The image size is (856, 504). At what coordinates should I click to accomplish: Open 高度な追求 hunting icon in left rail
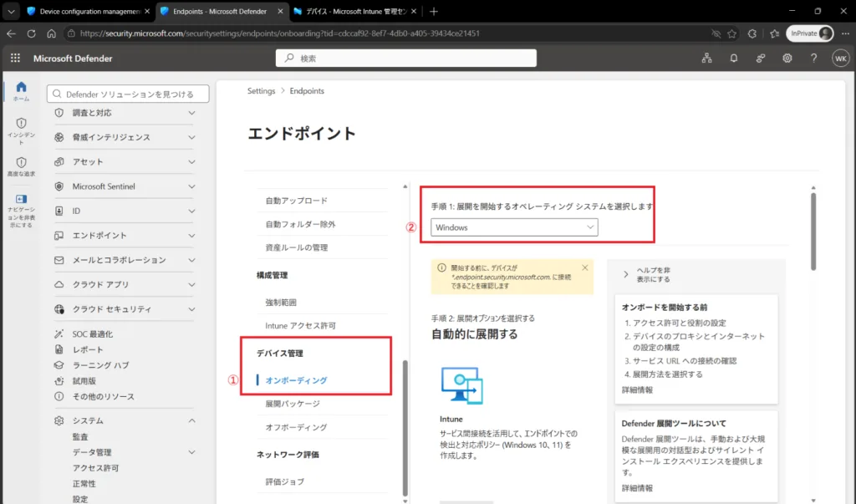click(21, 162)
